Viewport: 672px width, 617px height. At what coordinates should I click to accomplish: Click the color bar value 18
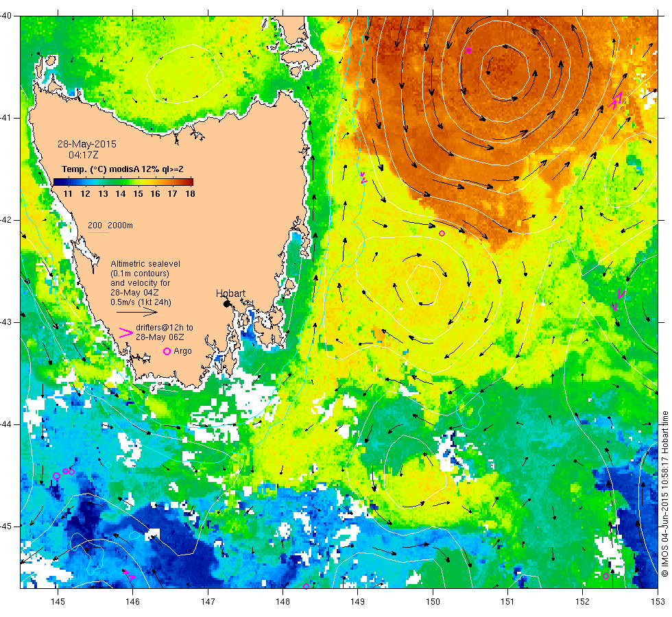tap(190, 193)
